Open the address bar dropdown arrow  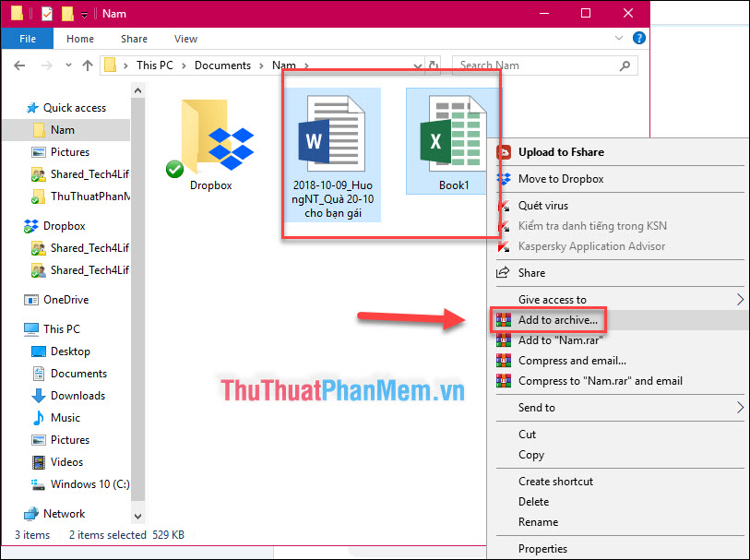pos(418,66)
